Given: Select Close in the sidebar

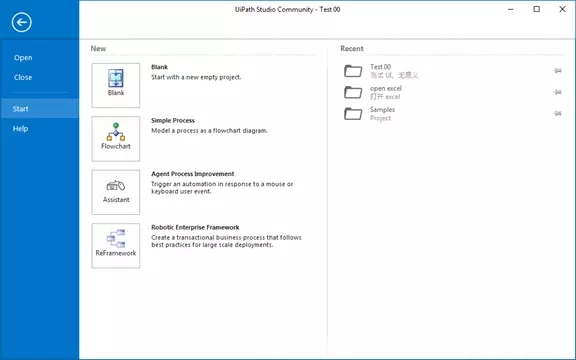Looking at the screenshot, I should pyautogui.click(x=23, y=77).
